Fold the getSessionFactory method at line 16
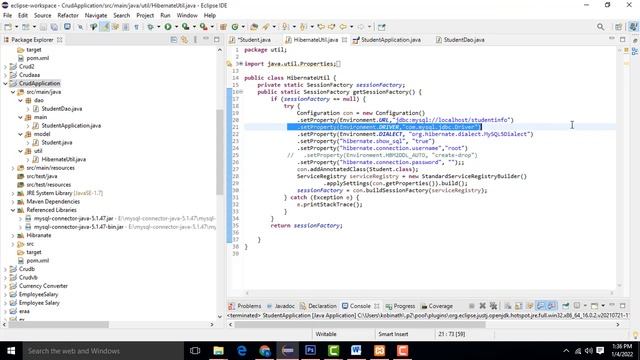The width and height of the screenshot is (640, 360). 241,92
